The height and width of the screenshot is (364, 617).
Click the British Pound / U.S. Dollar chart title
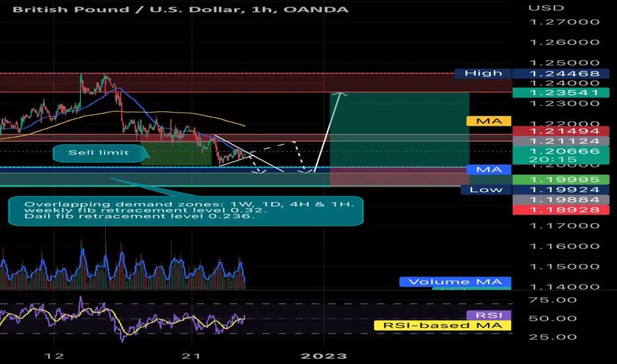[x=181, y=9]
